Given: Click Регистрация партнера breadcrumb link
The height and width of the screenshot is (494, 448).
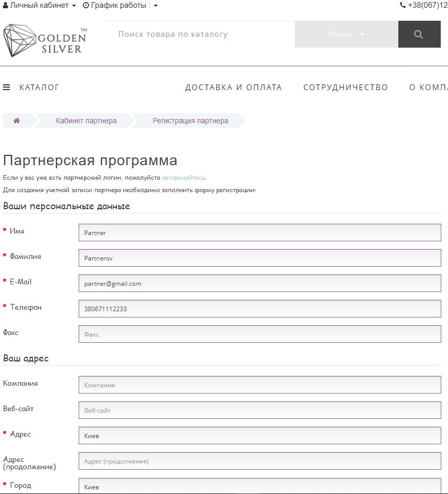Looking at the screenshot, I should [190, 121].
